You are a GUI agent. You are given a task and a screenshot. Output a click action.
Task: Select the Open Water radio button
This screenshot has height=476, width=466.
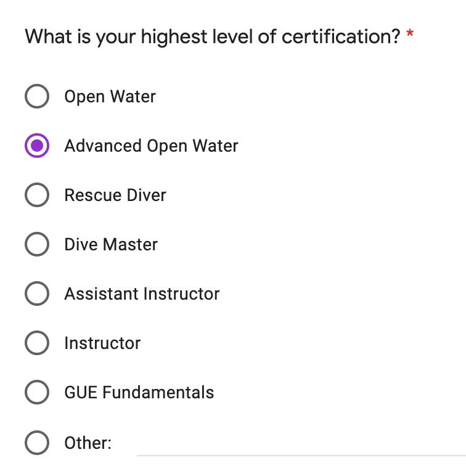[37, 97]
